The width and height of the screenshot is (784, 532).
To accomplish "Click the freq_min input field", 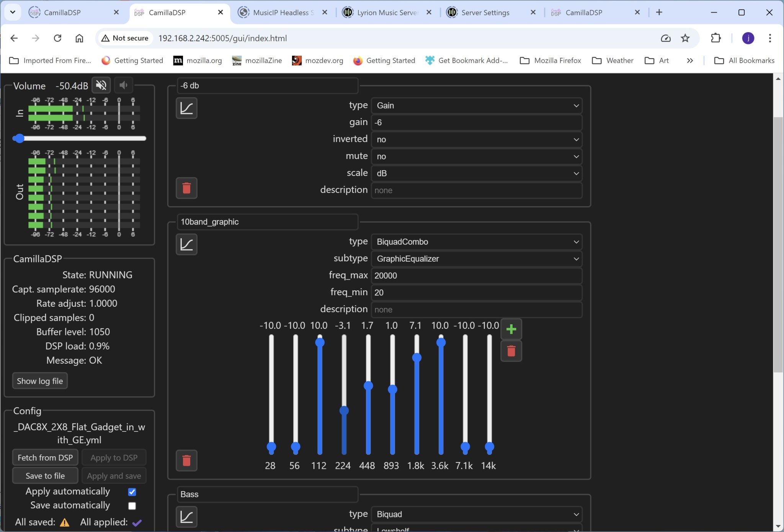I will [x=477, y=293].
